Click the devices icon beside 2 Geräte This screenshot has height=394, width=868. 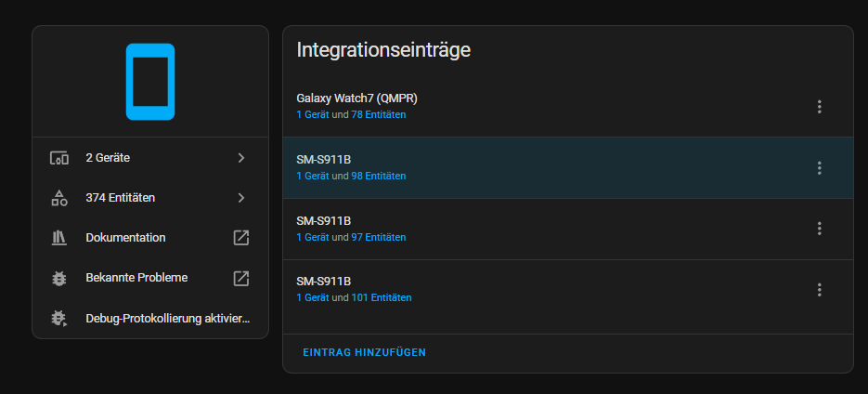(x=59, y=158)
